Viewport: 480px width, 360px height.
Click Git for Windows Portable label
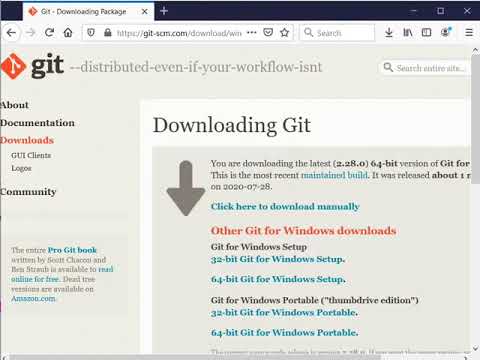314,300
